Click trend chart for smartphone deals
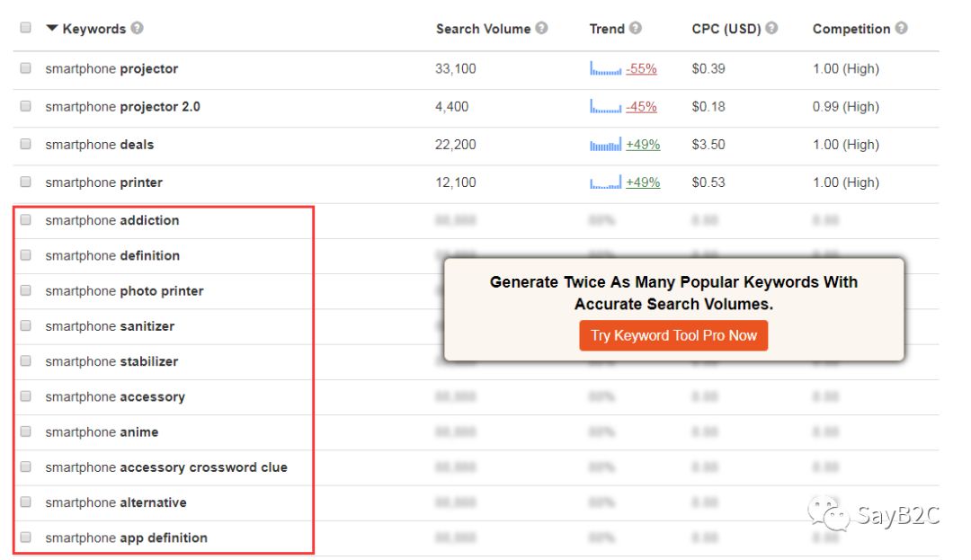 coord(605,145)
